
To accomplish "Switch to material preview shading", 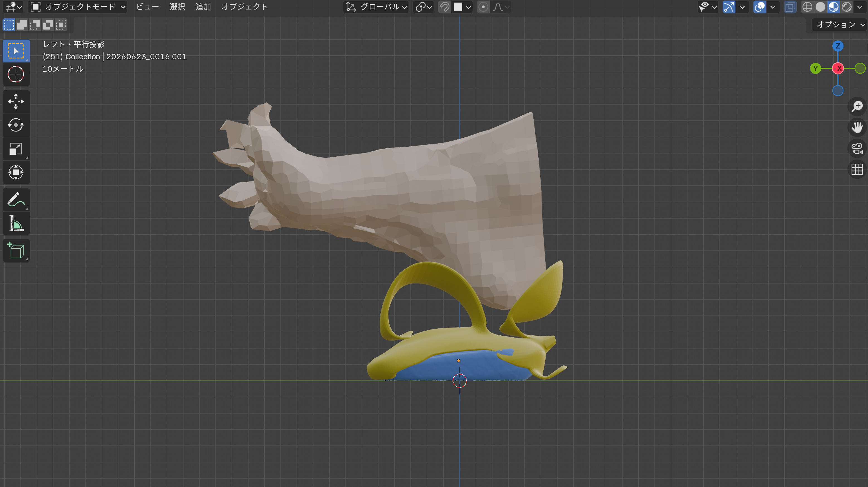I will click(834, 7).
